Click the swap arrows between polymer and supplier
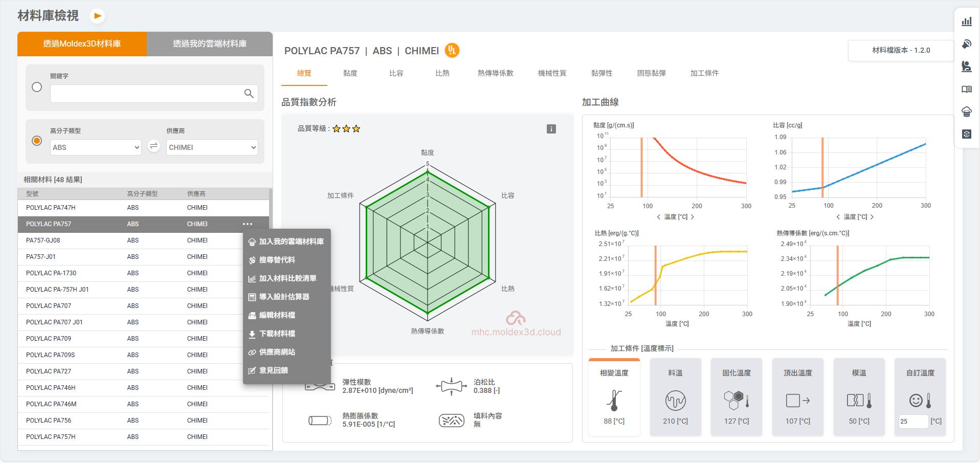The image size is (980, 463). [153, 146]
